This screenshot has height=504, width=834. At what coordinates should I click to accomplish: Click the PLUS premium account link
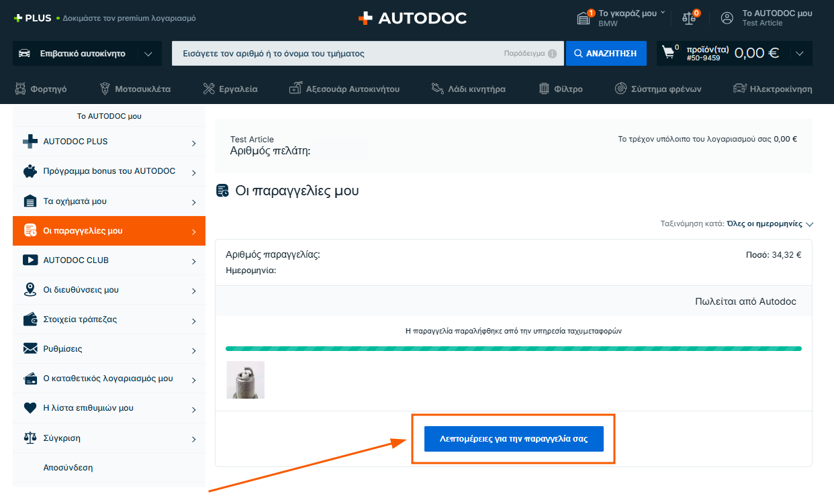105,18
